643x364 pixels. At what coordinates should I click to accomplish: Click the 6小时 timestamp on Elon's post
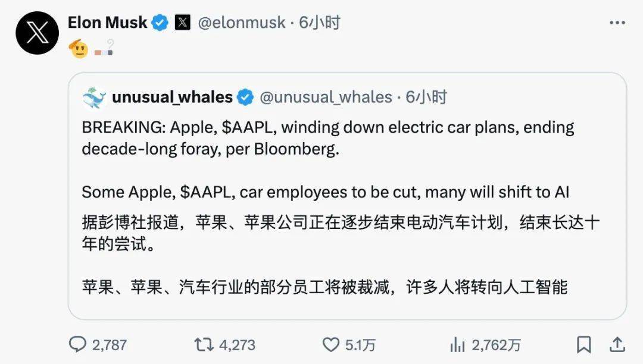320,23
